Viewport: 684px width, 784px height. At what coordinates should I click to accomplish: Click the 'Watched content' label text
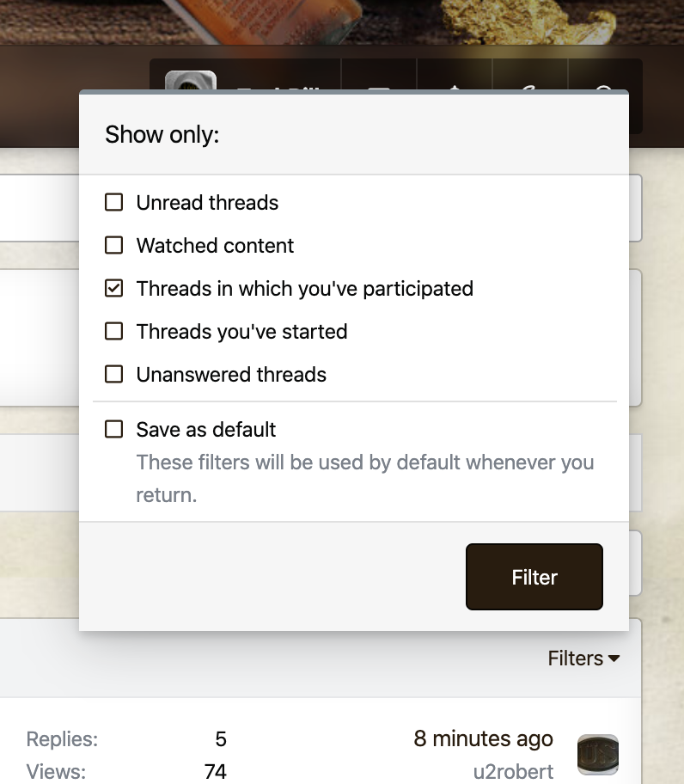pyautogui.click(x=215, y=246)
